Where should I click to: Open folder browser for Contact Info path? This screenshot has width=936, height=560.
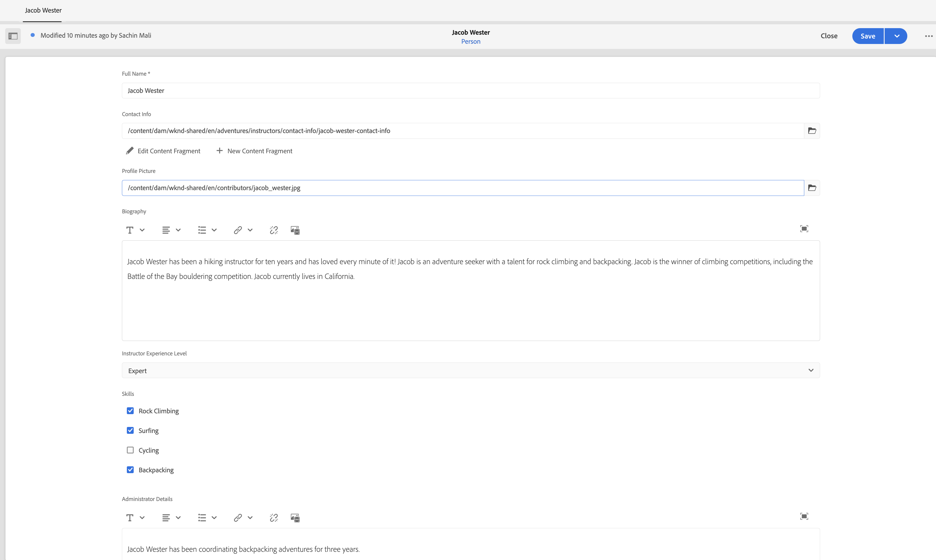pos(812,131)
